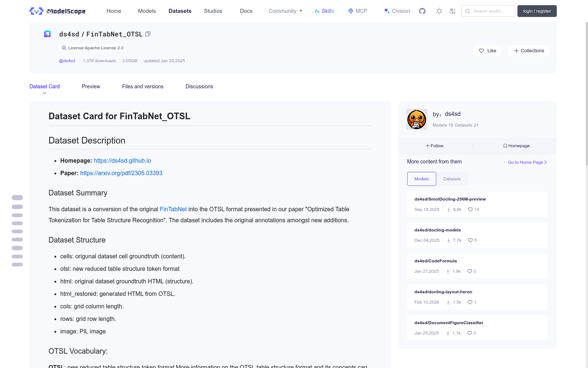The image size is (588, 368).
Task: Click the 'Dataset Summary' heading
Action: coord(78,193)
